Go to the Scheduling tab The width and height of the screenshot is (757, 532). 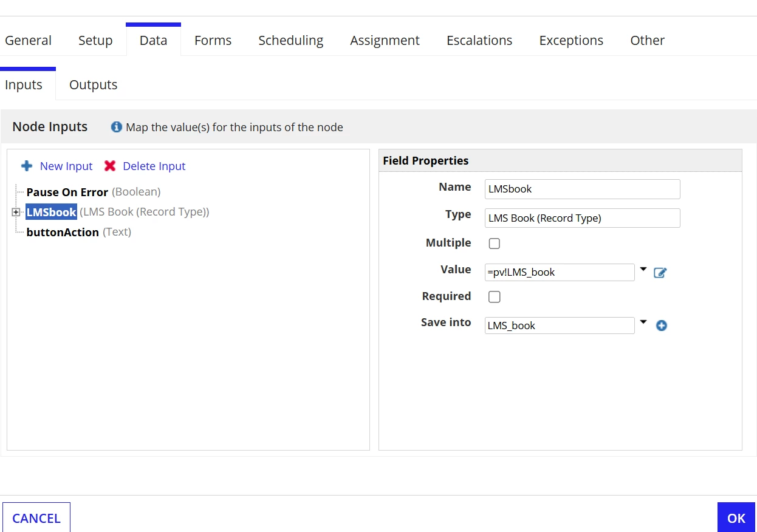click(x=291, y=41)
